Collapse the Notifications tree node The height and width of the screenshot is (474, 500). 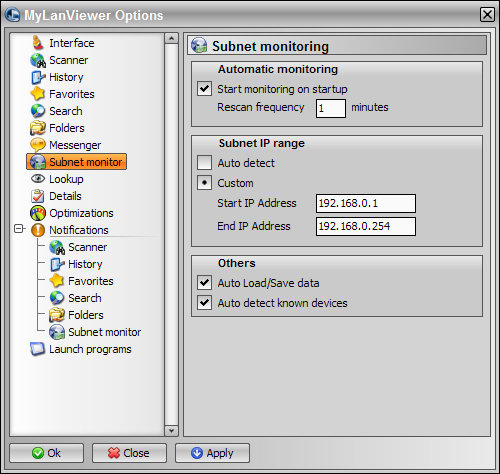19,229
